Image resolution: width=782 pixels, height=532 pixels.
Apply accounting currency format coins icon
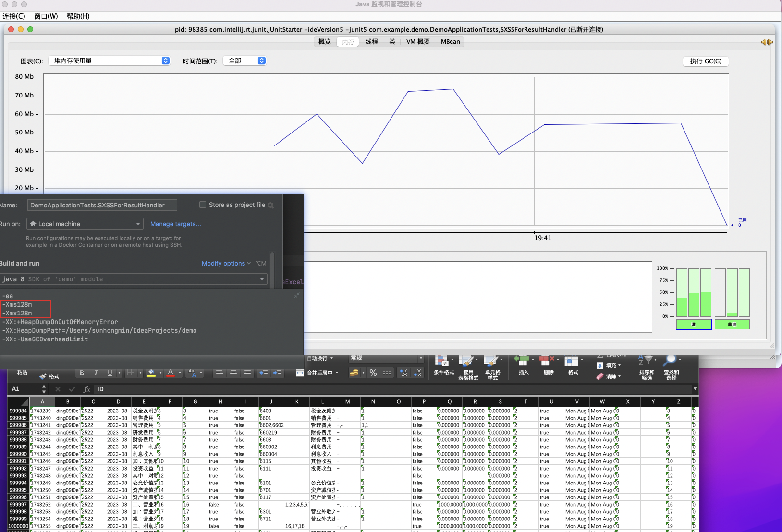pyautogui.click(x=354, y=373)
